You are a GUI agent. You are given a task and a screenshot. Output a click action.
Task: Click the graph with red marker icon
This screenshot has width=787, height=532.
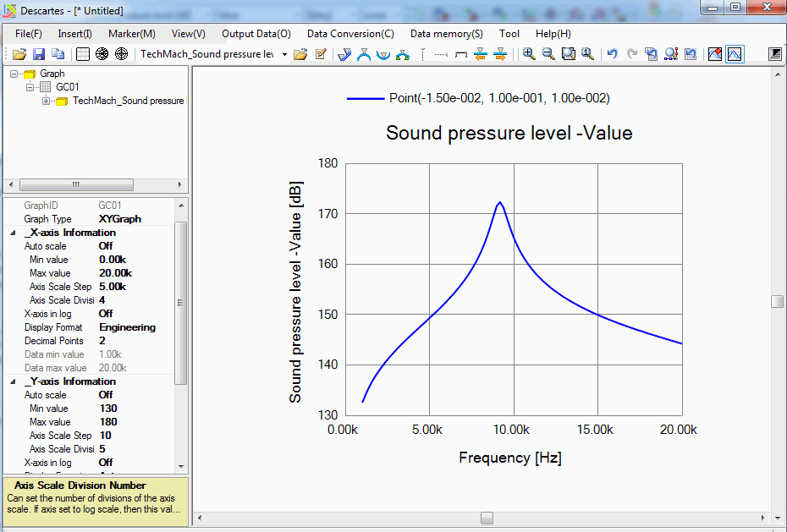click(x=714, y=54)
